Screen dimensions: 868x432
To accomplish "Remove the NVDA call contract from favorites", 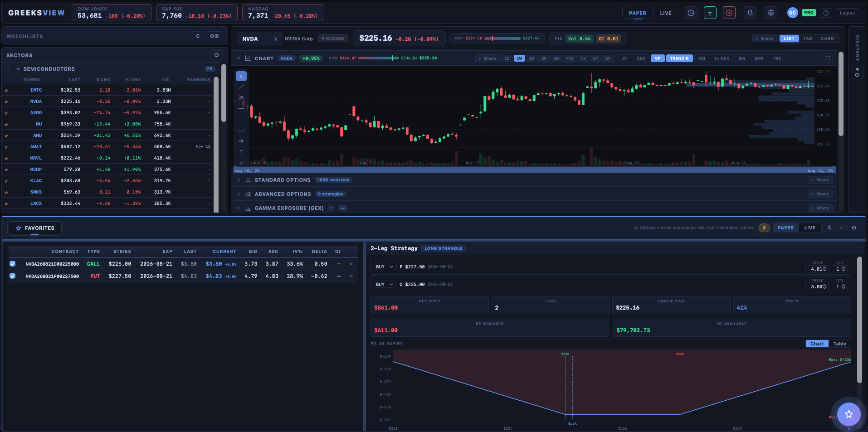I will [x=351, y=264].
